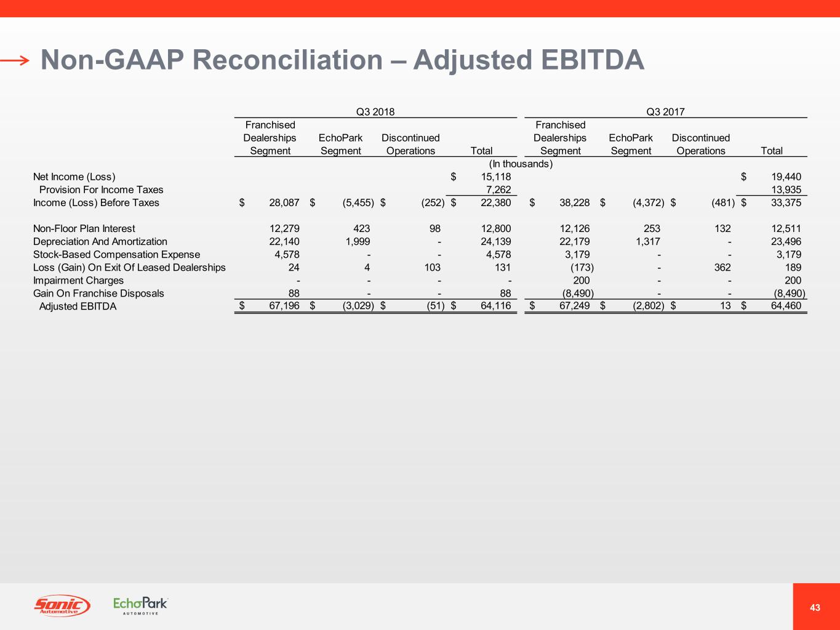Click the Gain On Franchise Disposals label
The height and width of the screenshot is (630, 840).
pyautogui.click(x=98, y=293)
